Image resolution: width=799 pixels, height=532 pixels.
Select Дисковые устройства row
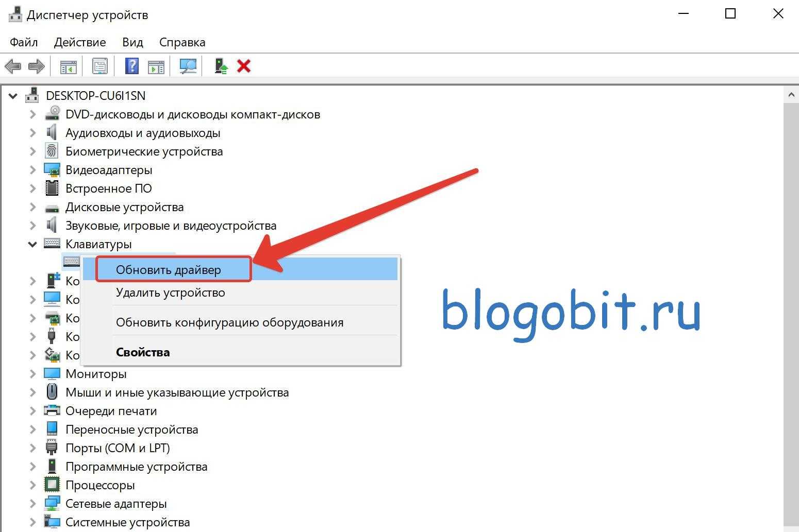click(124, 207)
